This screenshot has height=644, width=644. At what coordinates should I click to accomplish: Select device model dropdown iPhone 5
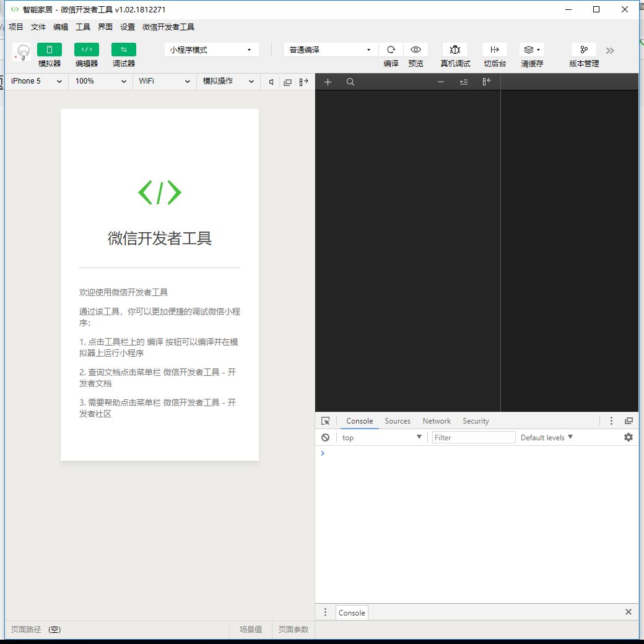click(36, 81)
